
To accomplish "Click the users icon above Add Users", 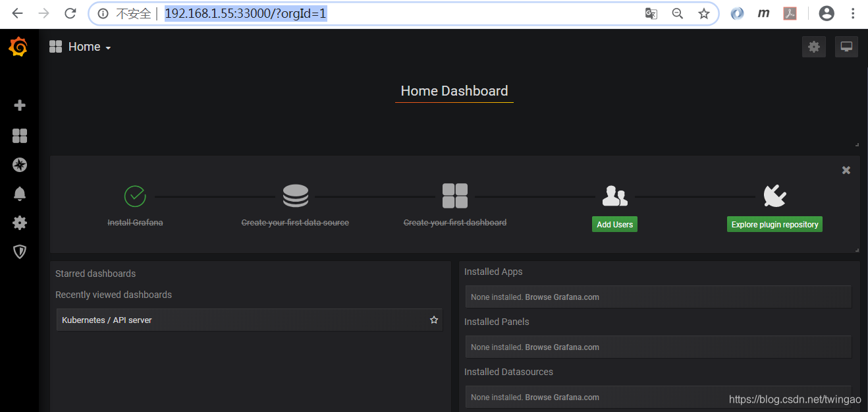I will point(614,196).
